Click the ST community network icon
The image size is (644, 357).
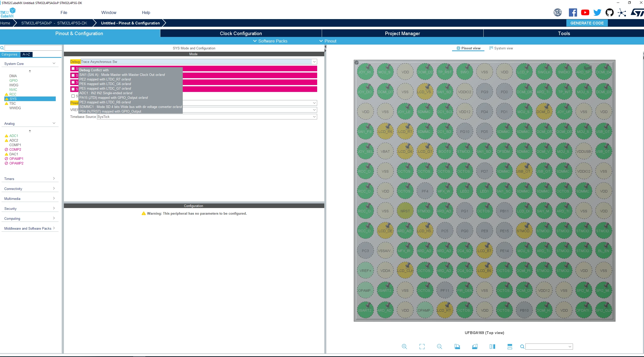click(622, 12)
